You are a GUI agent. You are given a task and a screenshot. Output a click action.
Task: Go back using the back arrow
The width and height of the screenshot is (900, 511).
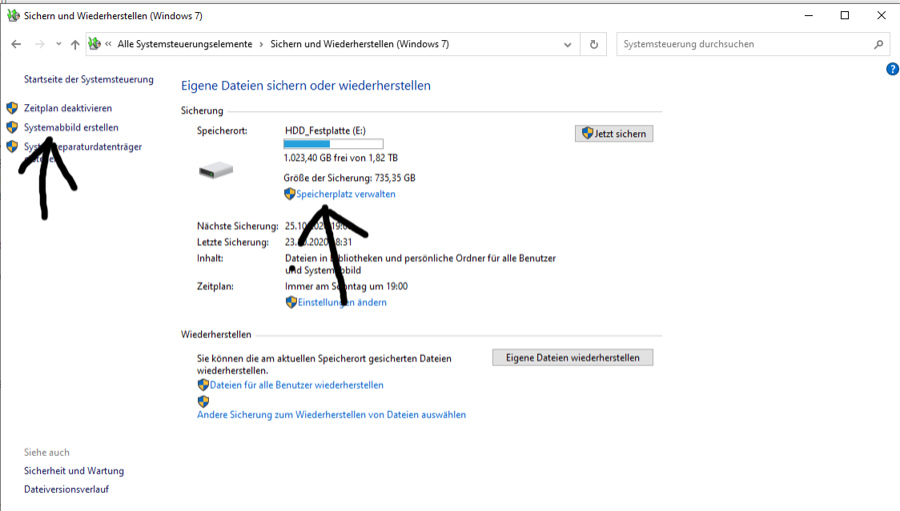point(16,45)
